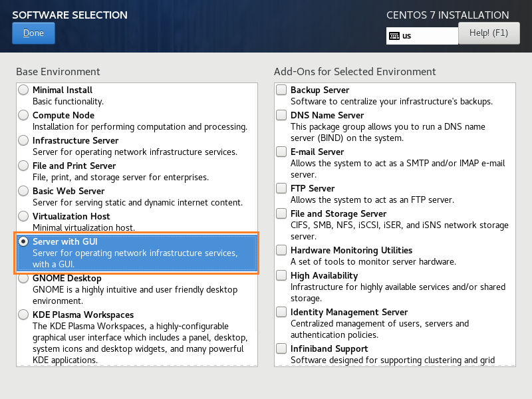Tick the E-mail Server checkbox

click(x=281, y=152)
